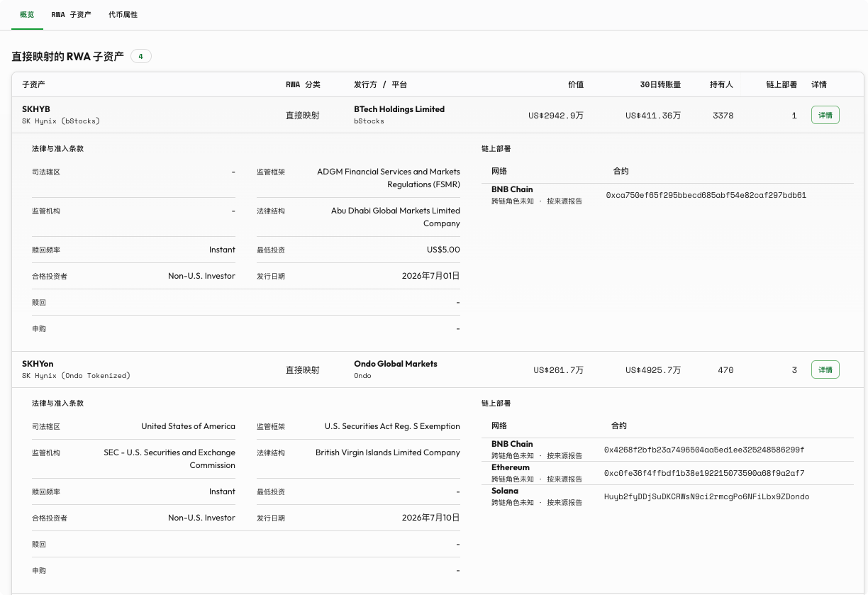Click the SKHYon BNB Chain contract address 0x4268f2…

pyautogui.click(x=704, y=450)
